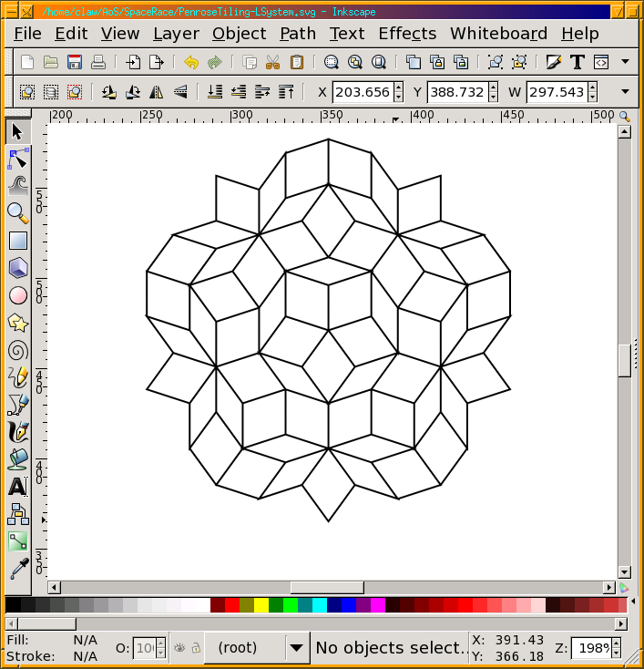Select the Node edit tool
Screen dimensions: 644x669
[17, 159]
